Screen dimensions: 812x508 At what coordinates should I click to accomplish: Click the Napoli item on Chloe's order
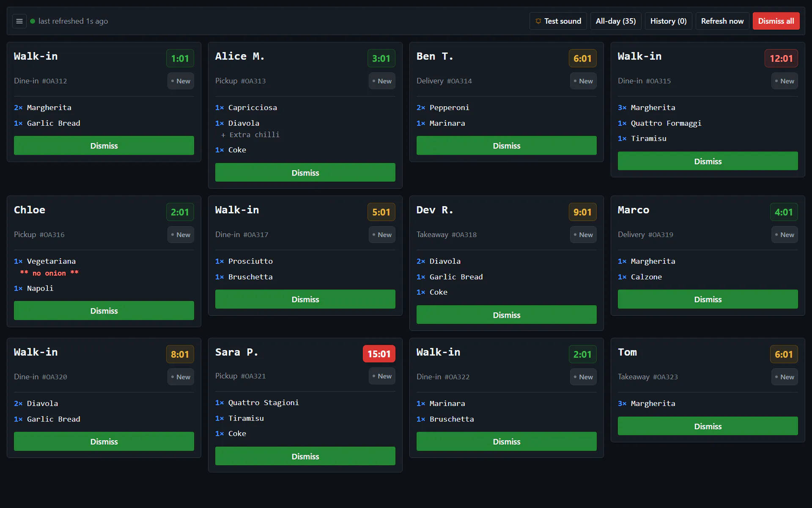(40, 288)
